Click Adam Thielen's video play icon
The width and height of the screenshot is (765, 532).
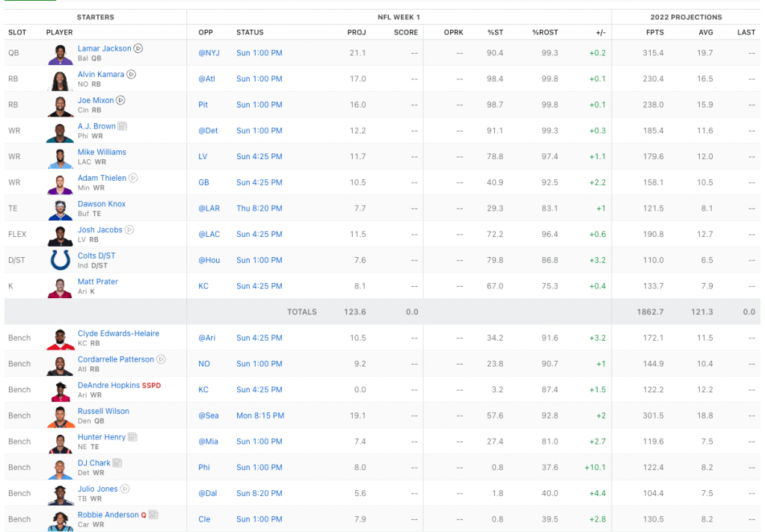pyautogui.click(x=133, y=178)
